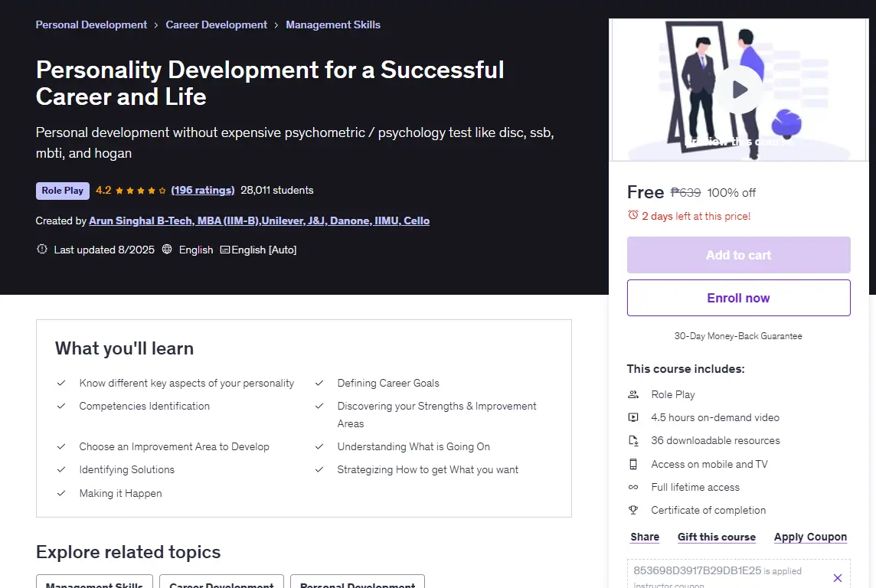
Task: Click checkmark beside Making it Happen
Action: click(x=61, y=493)
